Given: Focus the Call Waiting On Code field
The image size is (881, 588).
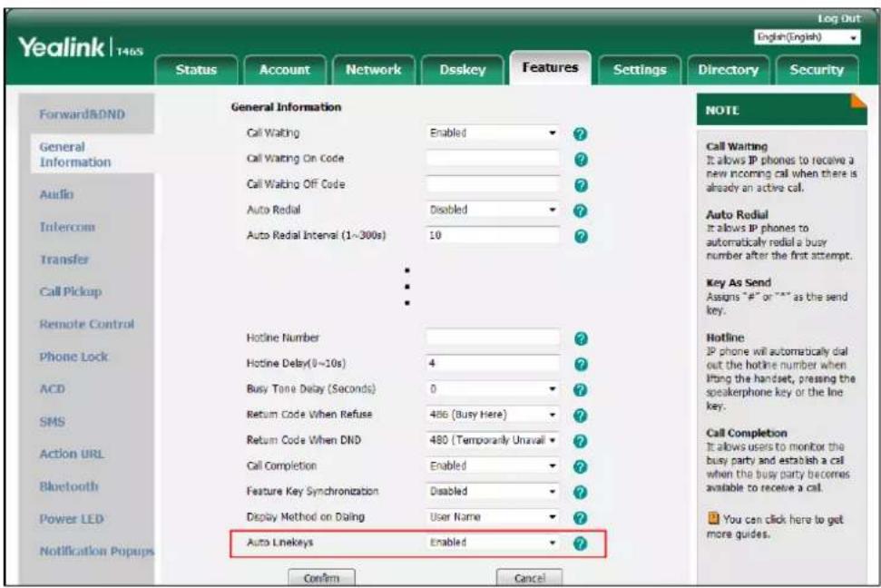Looking at the screenshot, I should 492,159.
